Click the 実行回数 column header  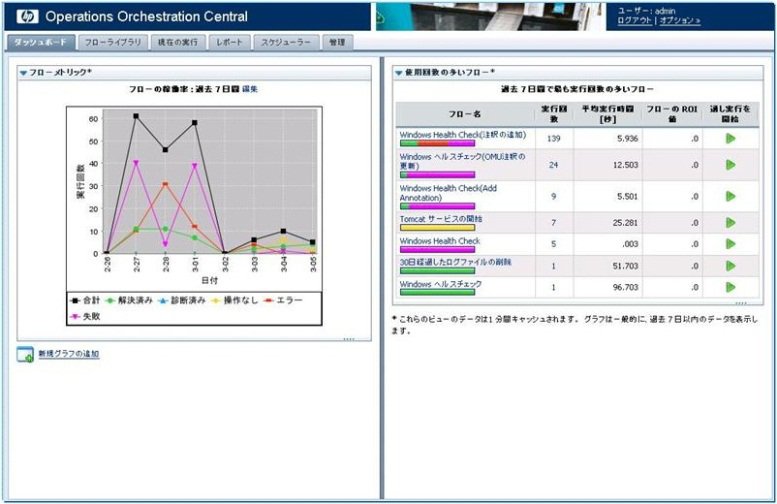[x=554, y=114]
